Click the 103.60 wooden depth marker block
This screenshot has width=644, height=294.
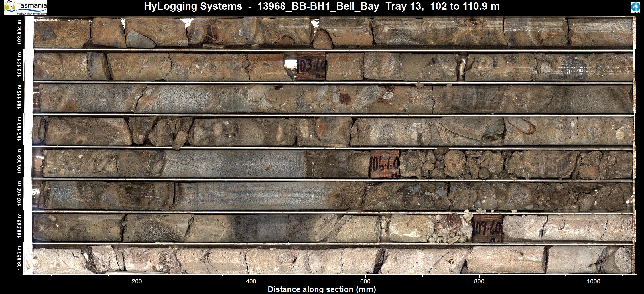(x=311, y=66)
